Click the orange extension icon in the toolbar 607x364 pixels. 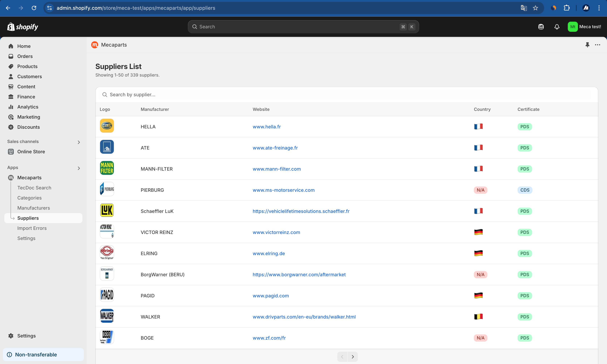[554, 8]
